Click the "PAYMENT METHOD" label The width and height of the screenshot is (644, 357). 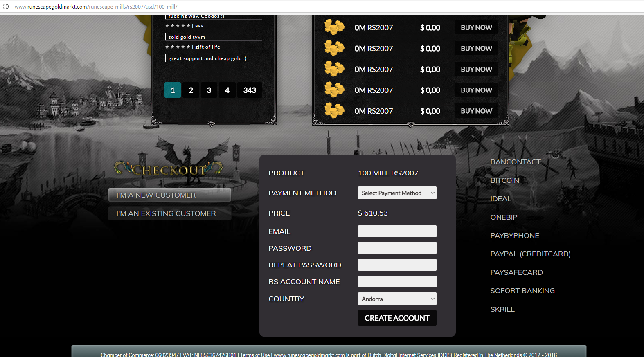tap(302, 193)
